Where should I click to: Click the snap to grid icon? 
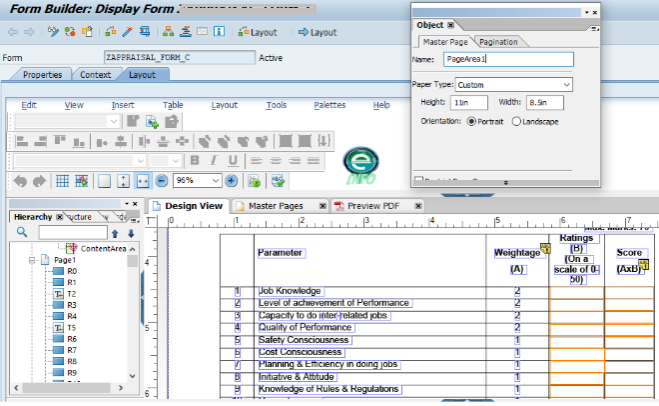[x=82, y=181]
